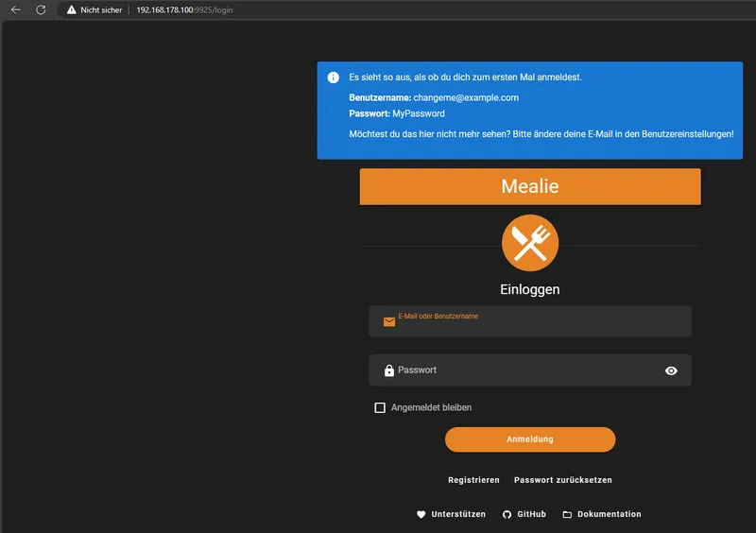Viewport: 756px width, 533px height.
Task: Click the info icon in the blue alert
Action: (x=334, y=77)
